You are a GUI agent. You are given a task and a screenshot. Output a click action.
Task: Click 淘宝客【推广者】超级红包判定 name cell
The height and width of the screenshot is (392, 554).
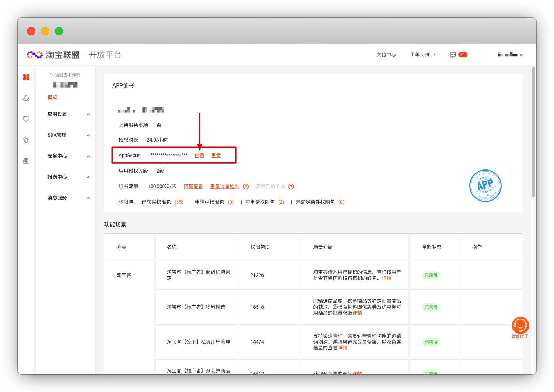click(x=199, y=275)
